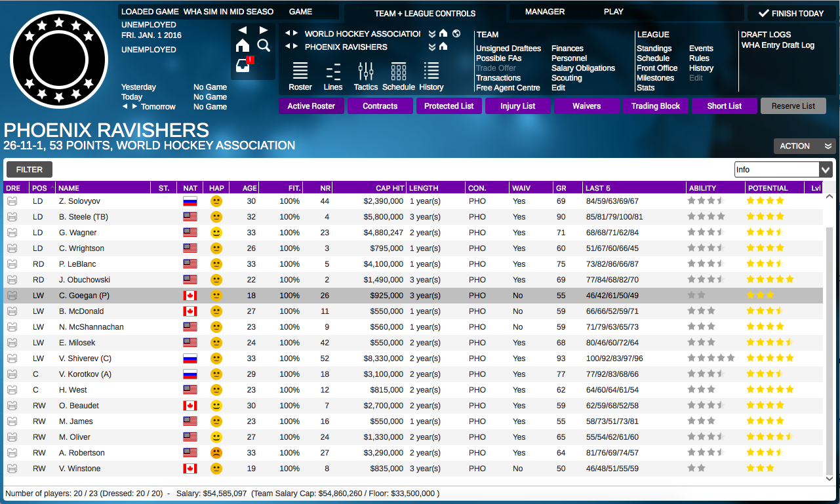Open Tactics via the sliders icon
This screenshot has height=504, width=840.
pos(365,72)
